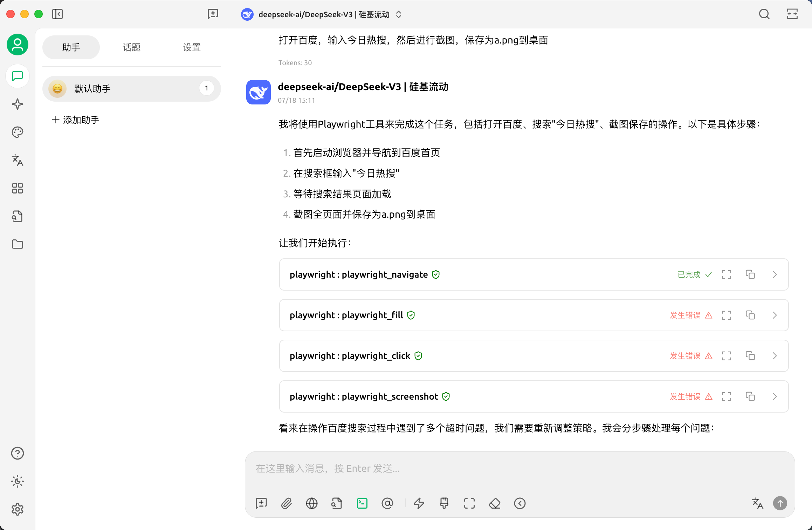
Task: Switch to the 助手 tab
Action: click(71, 47)
